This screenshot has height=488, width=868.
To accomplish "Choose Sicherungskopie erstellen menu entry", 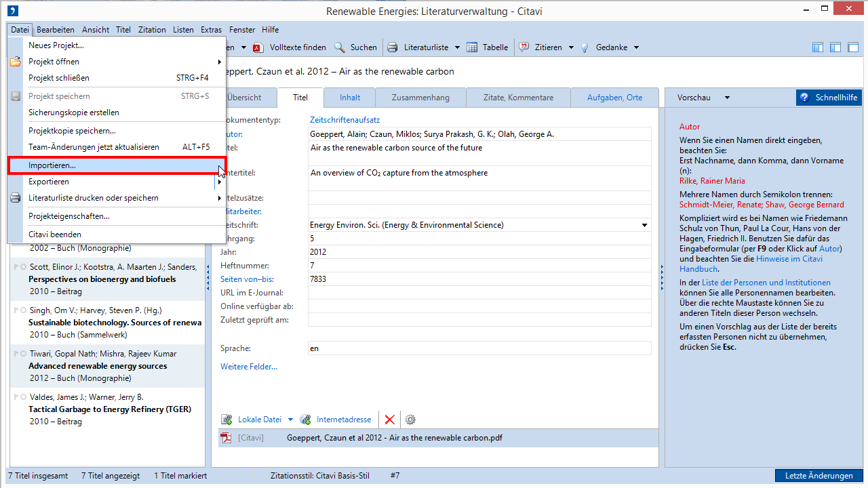I will (117, 113).
